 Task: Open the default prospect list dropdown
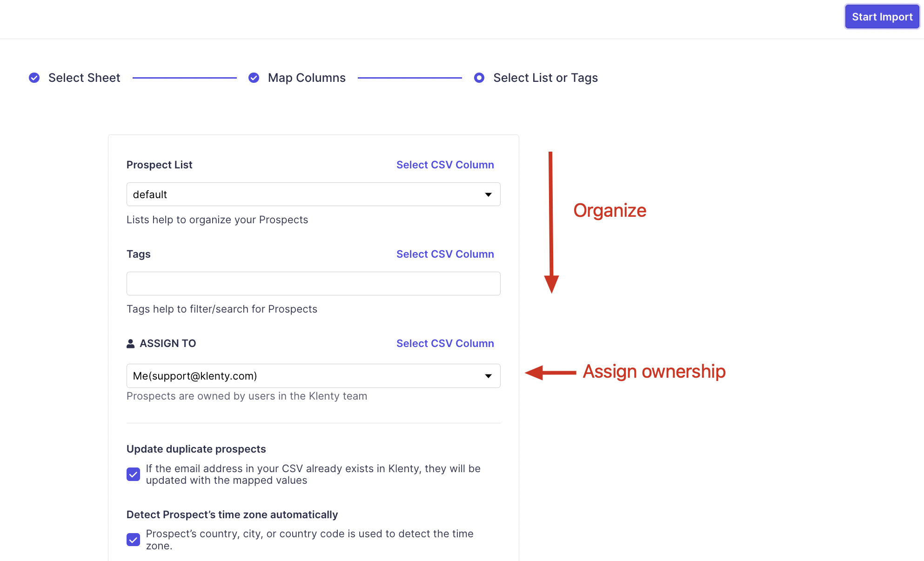click(307, 194)
